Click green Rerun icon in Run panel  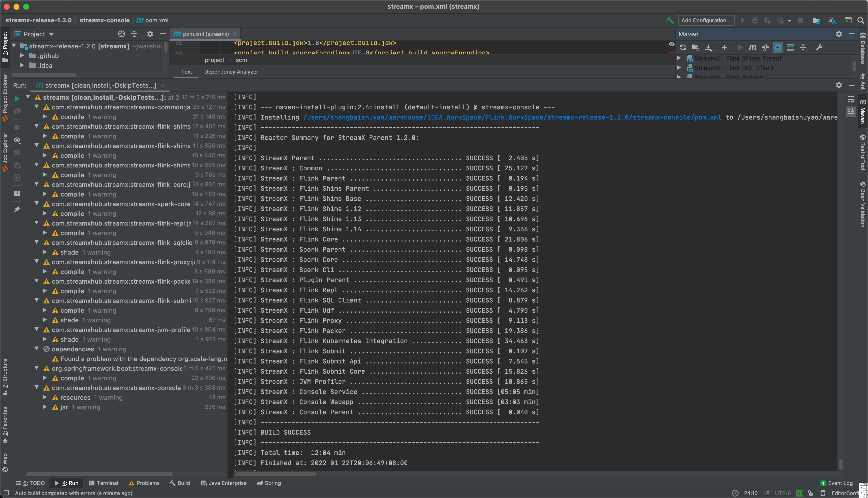17,99
